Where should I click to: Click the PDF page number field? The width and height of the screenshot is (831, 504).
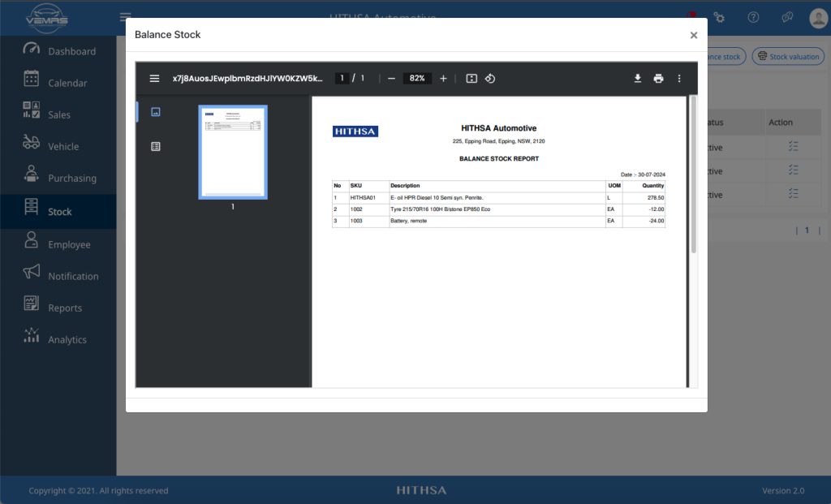(x=342, y=79)
